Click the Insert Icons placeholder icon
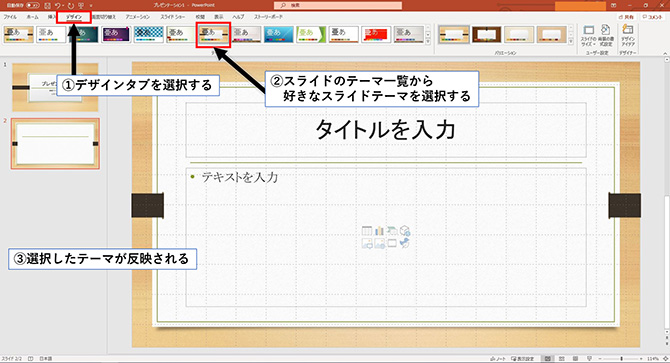This screenshot has width=670, height=363. 405,243
